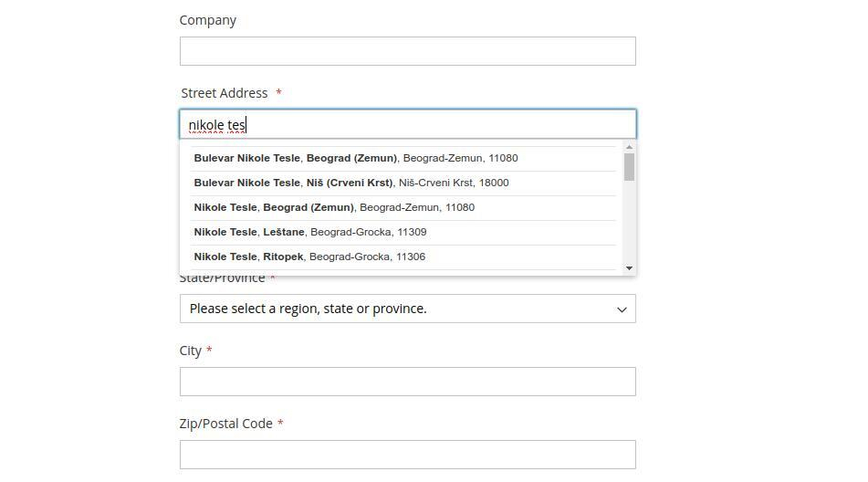The height and width of the screenshot is (482, 868).
Task: Open the region, state or province dropdown
Action: (x=407, y=309)
